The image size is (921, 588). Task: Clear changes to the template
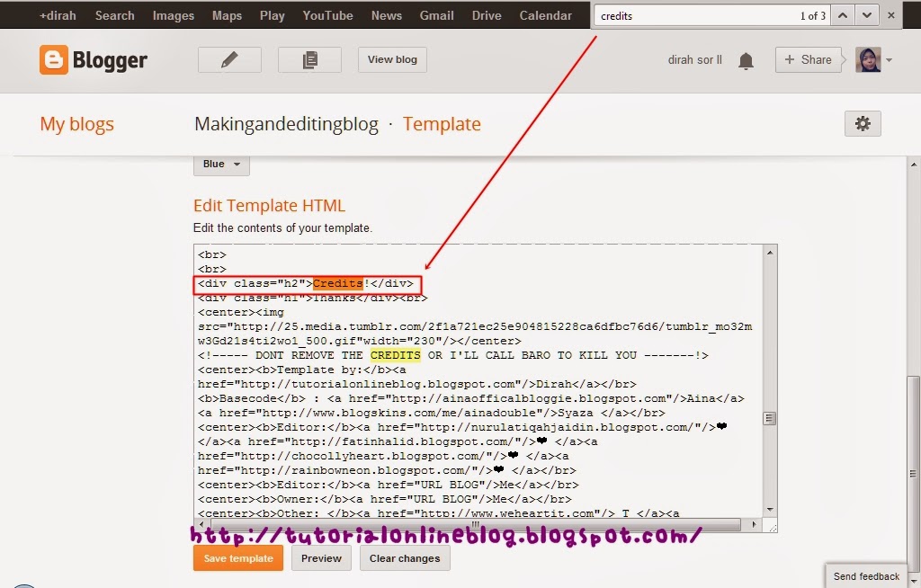point(405,558)
